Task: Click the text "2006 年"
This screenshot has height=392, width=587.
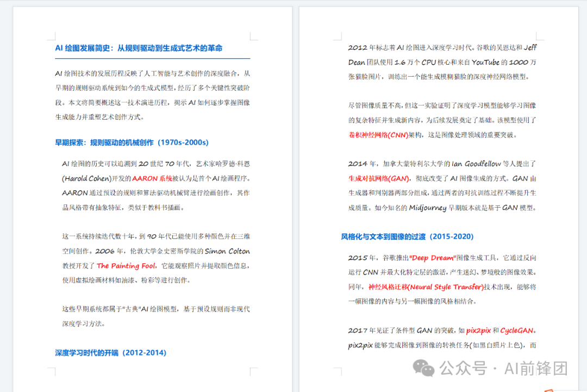Action: (x=109, y=251)
